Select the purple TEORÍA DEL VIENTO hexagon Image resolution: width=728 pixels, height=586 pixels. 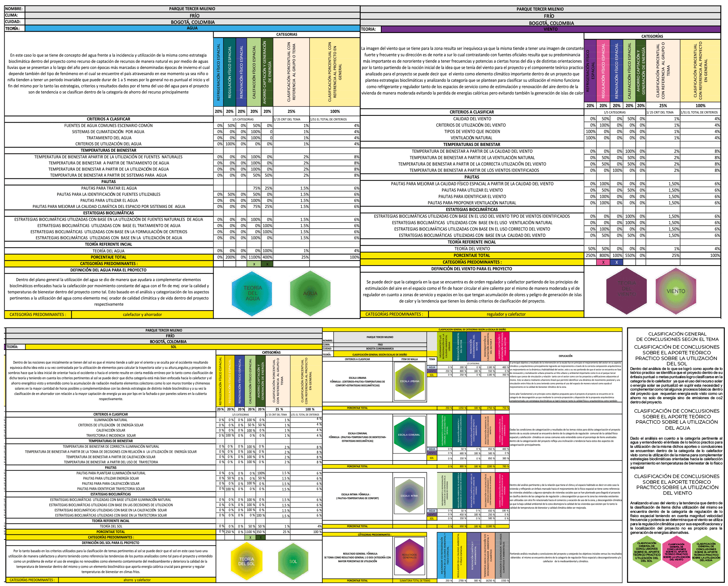[x=626, y=291]
